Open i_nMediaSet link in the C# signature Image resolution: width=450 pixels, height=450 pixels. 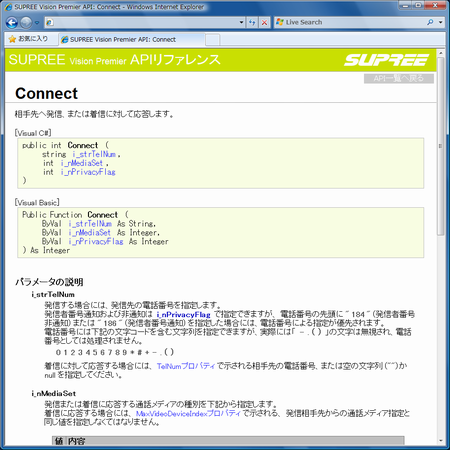click(x=82, y=163)
